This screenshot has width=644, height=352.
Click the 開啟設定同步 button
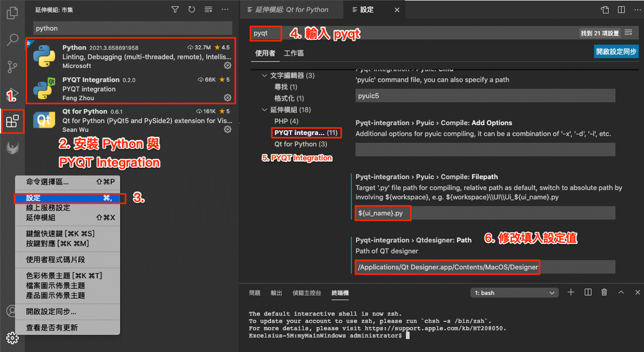pyautogui.click(x=616, y=52)
